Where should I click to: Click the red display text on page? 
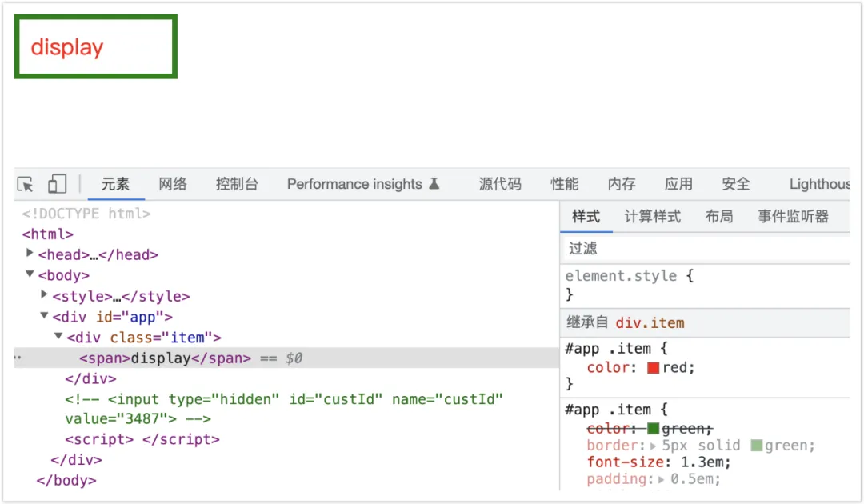pyautogui.click(x=66, y=47)
